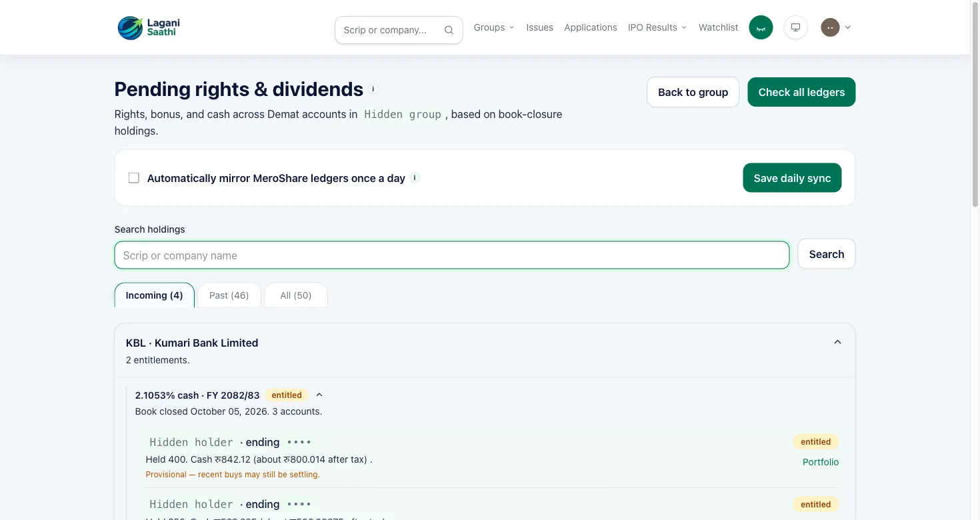The width and height of the screenshot is (980, 520).
Task: Open Applications in the navigation
Action: coord(591,27)
